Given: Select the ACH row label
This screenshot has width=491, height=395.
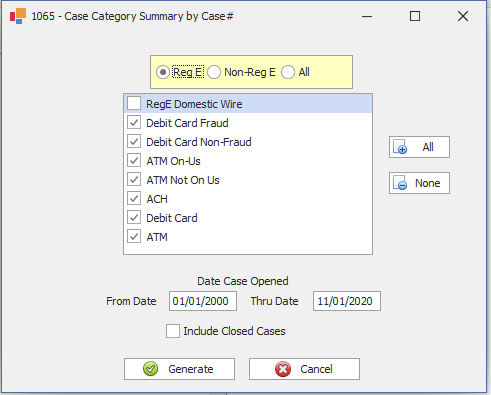Looking at the screenshot, I should pos(157,199).
